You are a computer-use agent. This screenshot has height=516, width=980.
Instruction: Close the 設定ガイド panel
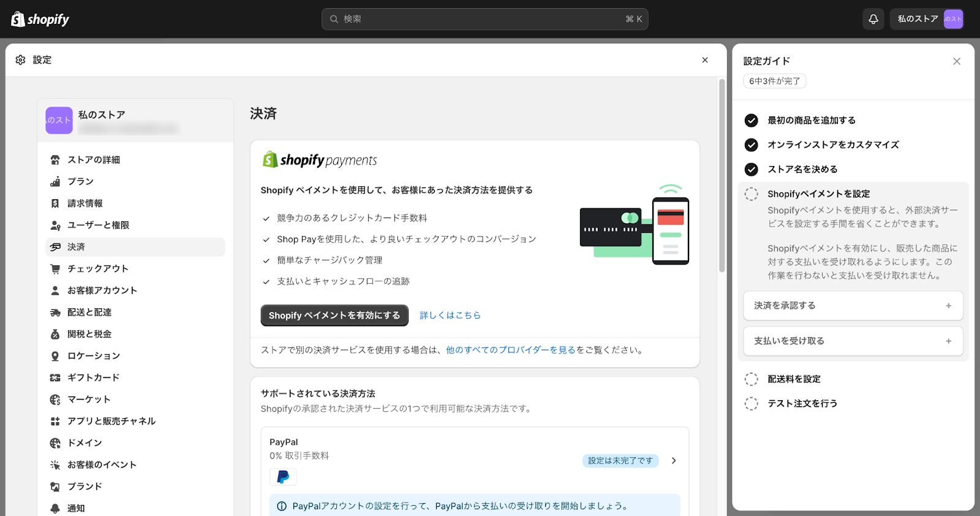tap(957, 61)
